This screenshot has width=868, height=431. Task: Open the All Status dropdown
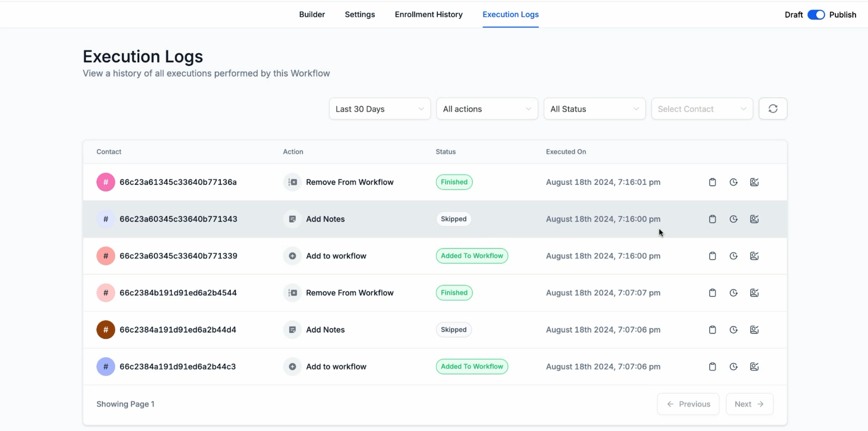click(x=595, y=109)
